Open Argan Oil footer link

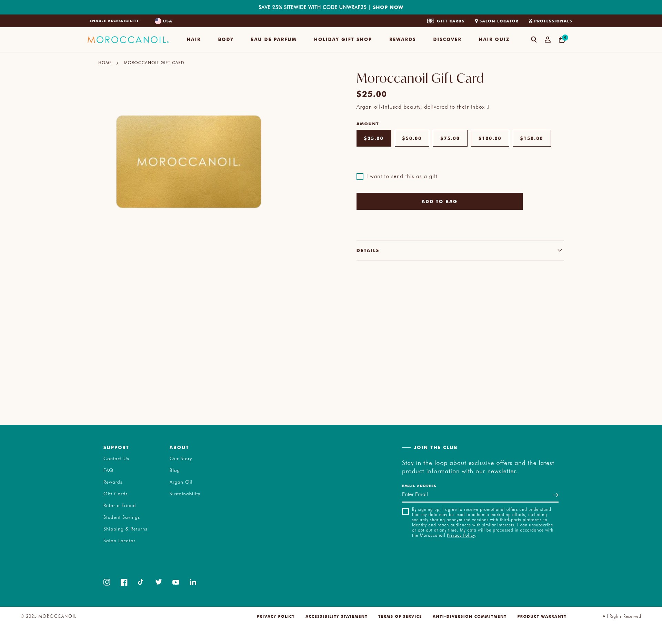[181, 482]
